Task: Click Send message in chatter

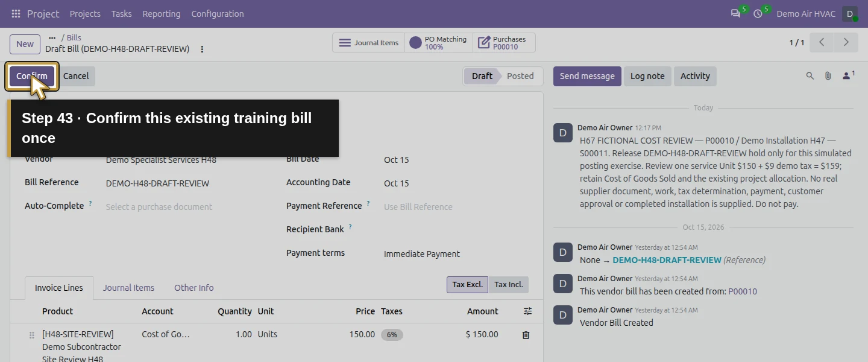Action: coord(587,76)
